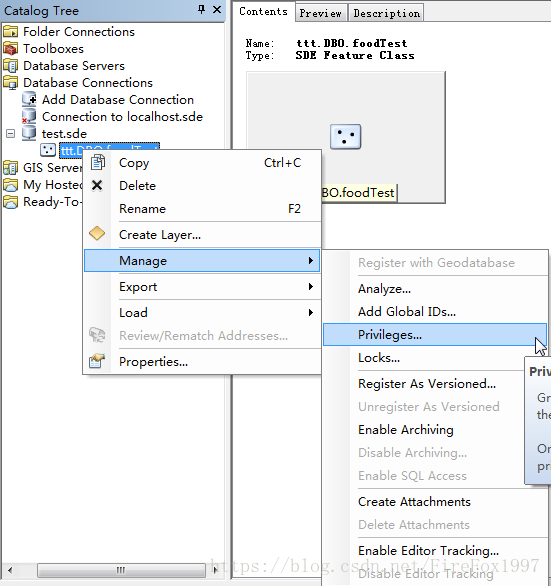The image size is (551, 586).
Task: Choose Enable Editor Tracking... entry
Action: pyautogui.click(x=435, y=550)
